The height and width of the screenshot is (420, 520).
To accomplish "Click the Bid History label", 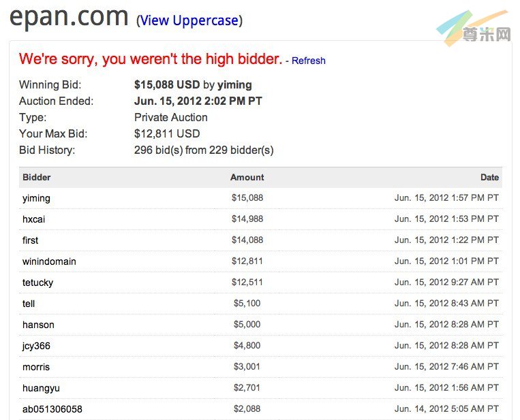I will [47, 150].
